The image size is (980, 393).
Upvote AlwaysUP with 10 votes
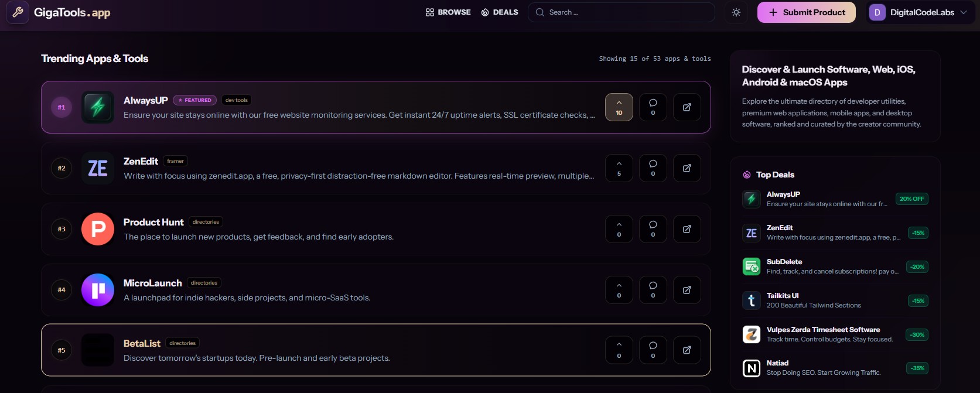click(619, 107)
